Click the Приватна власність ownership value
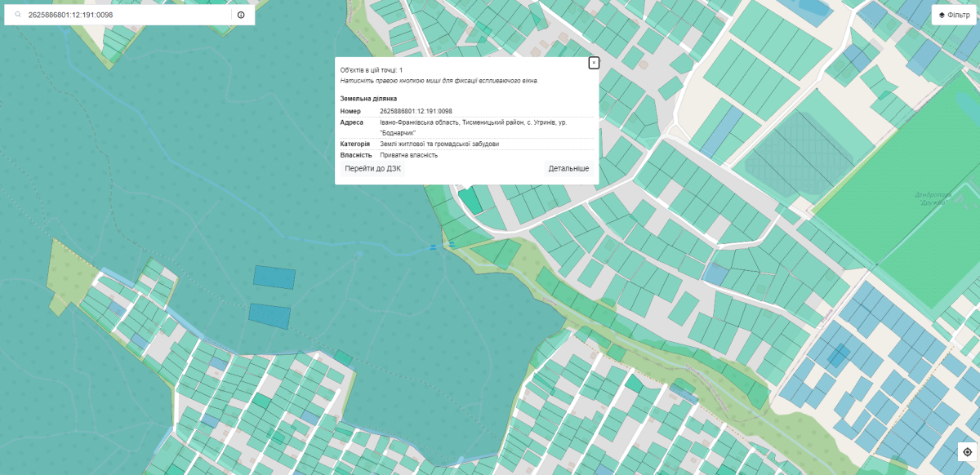This screenshot has width=980, height=475. [409, 155]
